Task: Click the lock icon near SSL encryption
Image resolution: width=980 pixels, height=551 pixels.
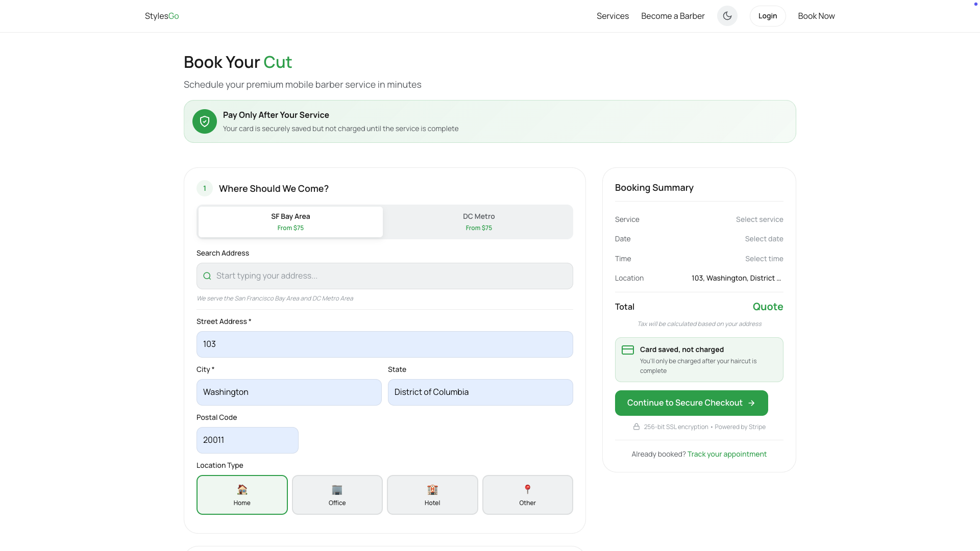Action: coord(636,427)
